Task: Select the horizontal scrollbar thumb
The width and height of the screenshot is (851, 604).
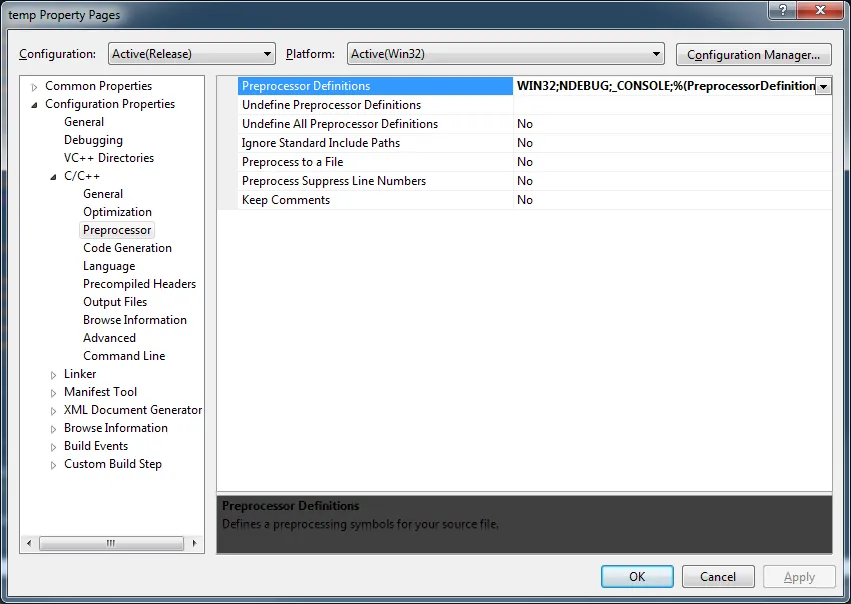Action: tap(111, 543)
